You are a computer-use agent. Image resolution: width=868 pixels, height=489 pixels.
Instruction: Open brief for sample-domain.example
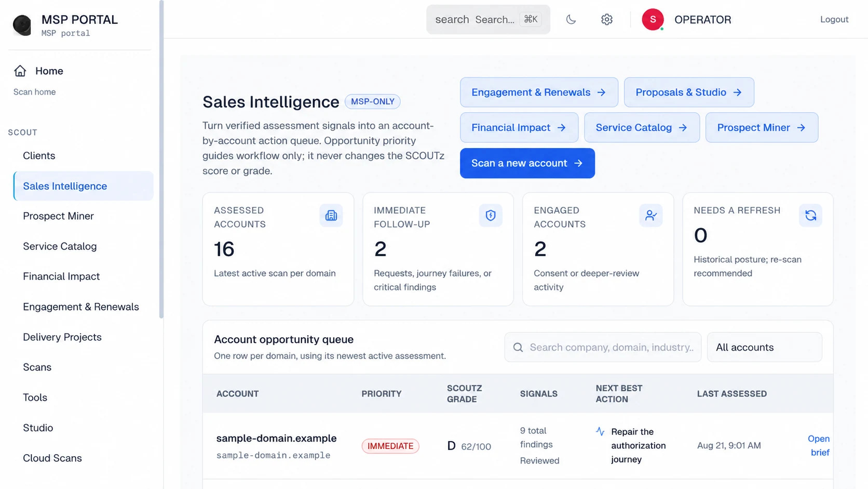coord(819,445)
